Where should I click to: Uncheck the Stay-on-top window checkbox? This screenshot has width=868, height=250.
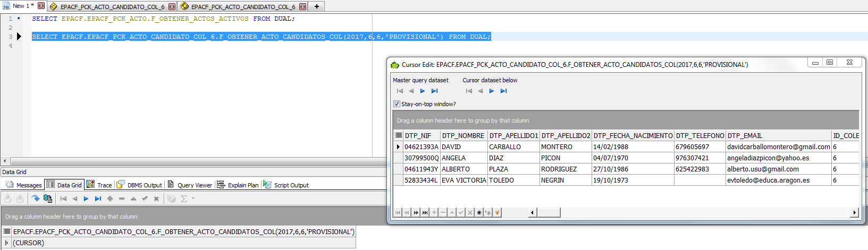click(397, 104)
